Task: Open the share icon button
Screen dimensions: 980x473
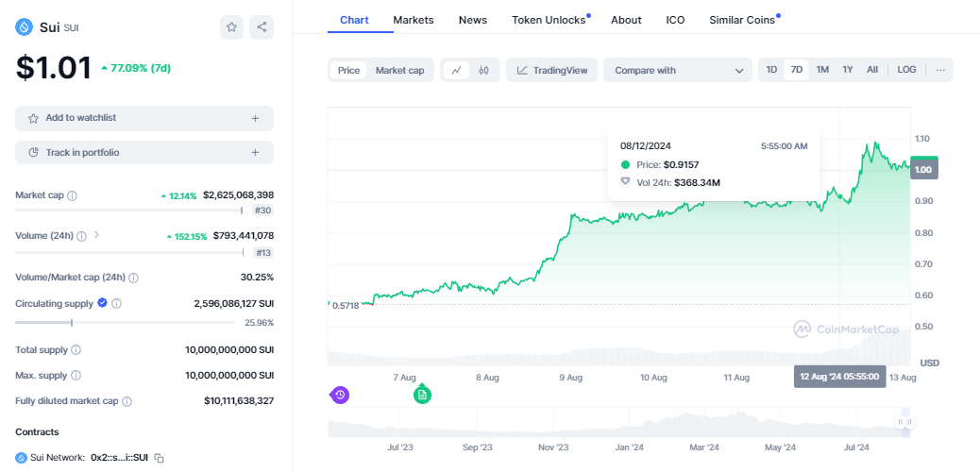Action: click(x=262, y=26)
